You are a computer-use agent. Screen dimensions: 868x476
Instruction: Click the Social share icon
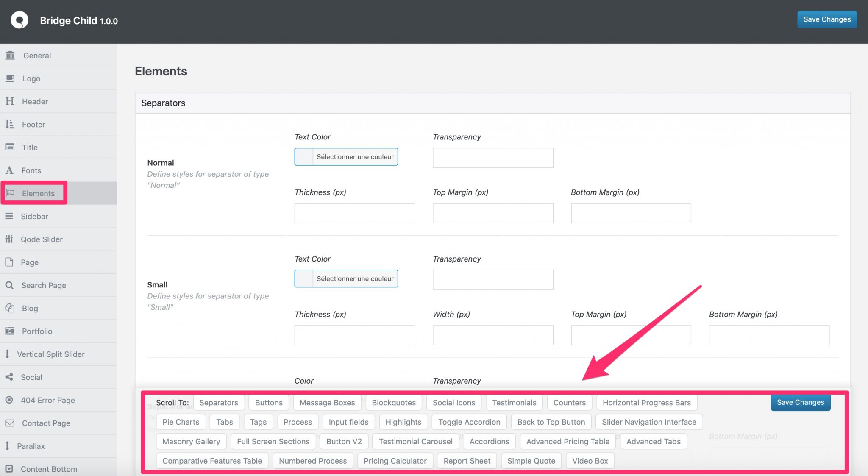pos(9,377)
